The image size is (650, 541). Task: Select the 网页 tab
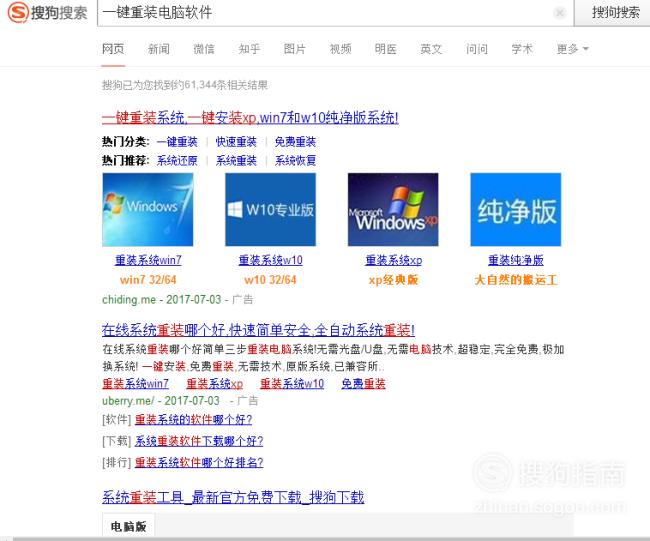113,49
